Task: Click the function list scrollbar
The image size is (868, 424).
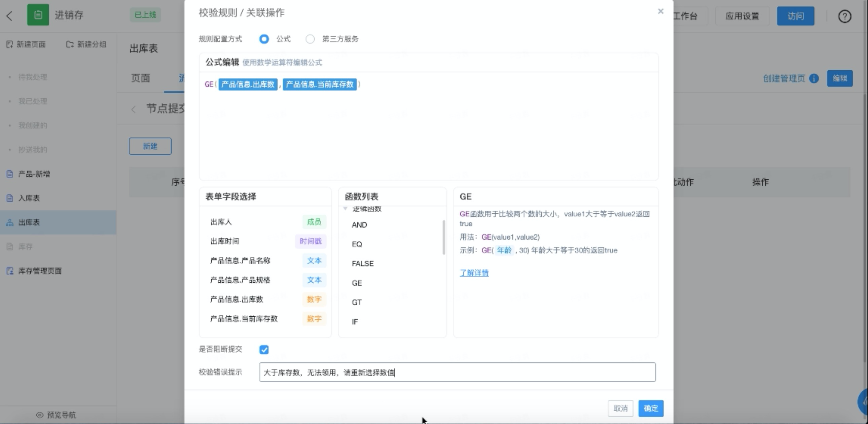Action: click(x=443, y=237)
